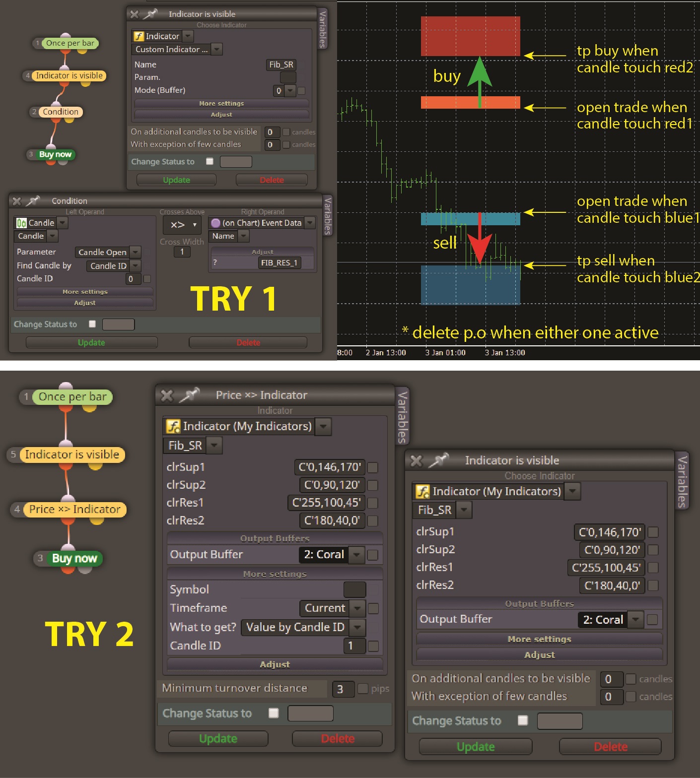Select the Buy now block in TRY 2 flow
Screen dimensions: 700x778
74,558
